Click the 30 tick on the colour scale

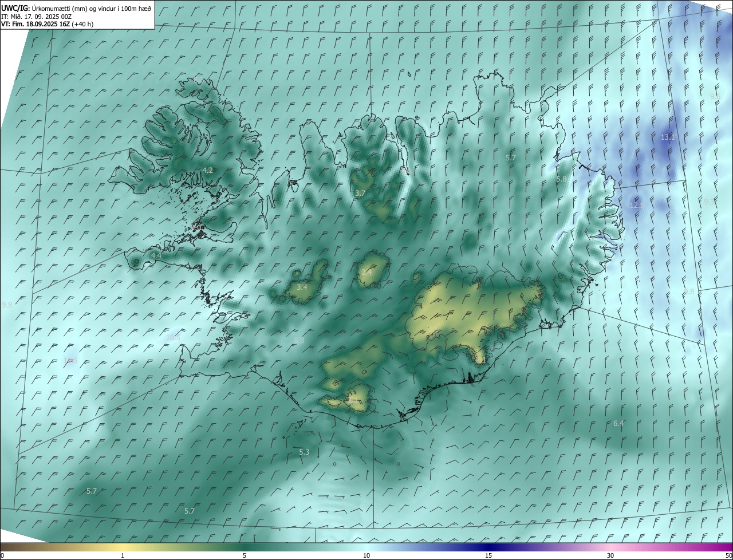point(610,556)
